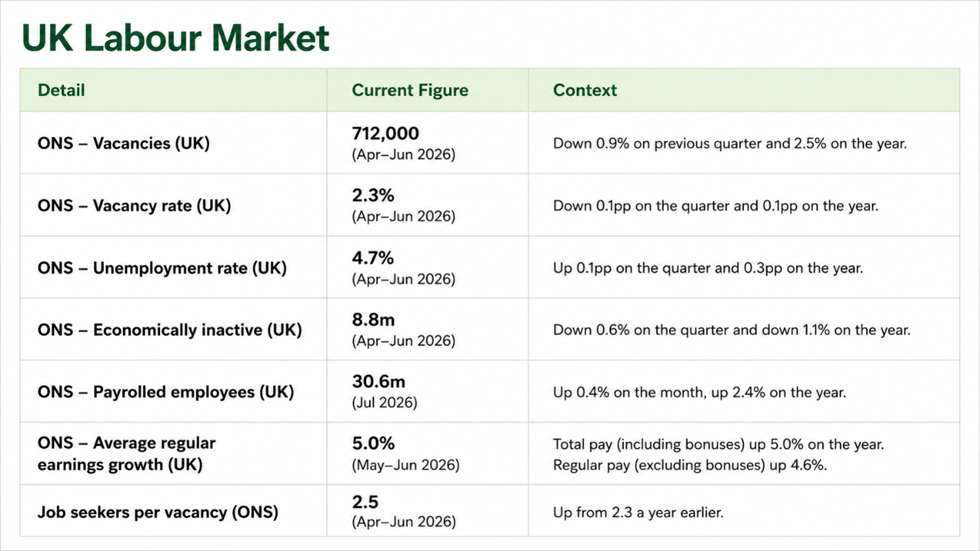Select the Current Figure column header
The width and height of the screenshot is (980, 551).
coord(410,90)
